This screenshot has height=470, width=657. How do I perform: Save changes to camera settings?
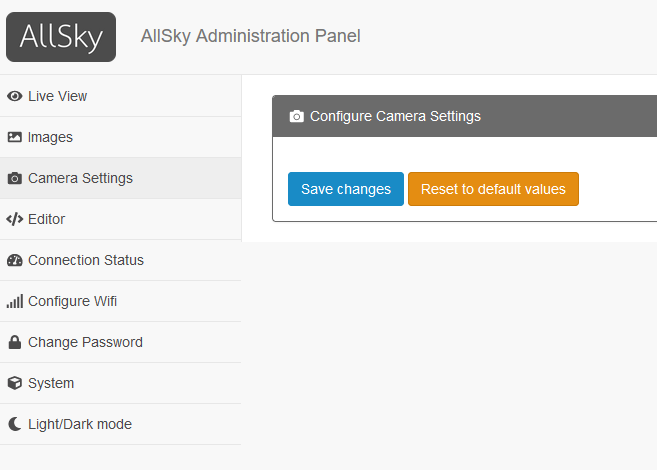tap(346, 189)
